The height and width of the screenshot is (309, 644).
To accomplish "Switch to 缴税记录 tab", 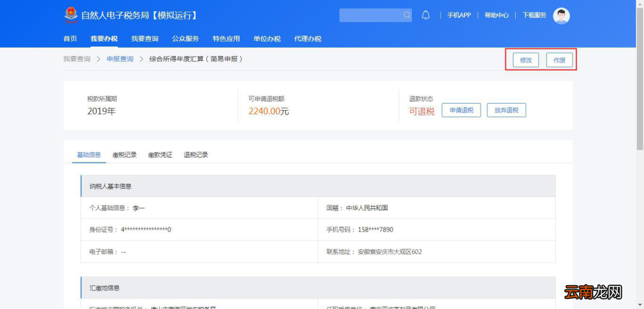I will click(125, 155).
